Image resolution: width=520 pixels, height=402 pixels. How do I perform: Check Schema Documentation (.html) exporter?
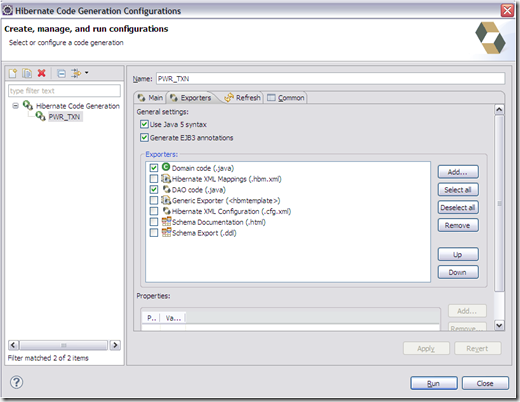(154, 222)
